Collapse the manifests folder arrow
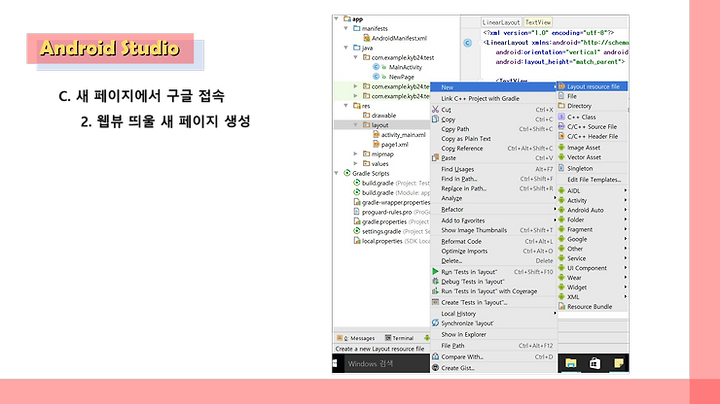The width and height of the screenshot is (720, 404). [x=346, y=28]
